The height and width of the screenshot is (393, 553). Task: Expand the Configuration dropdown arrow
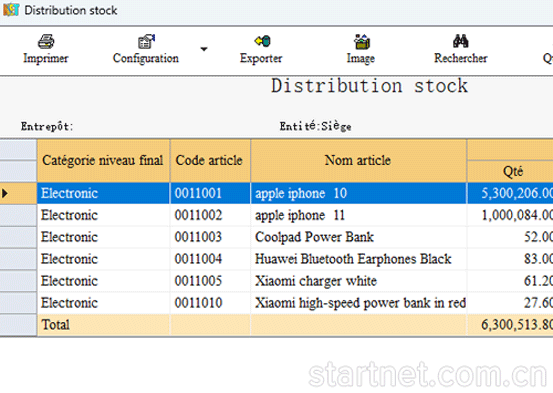pos(204,49)
